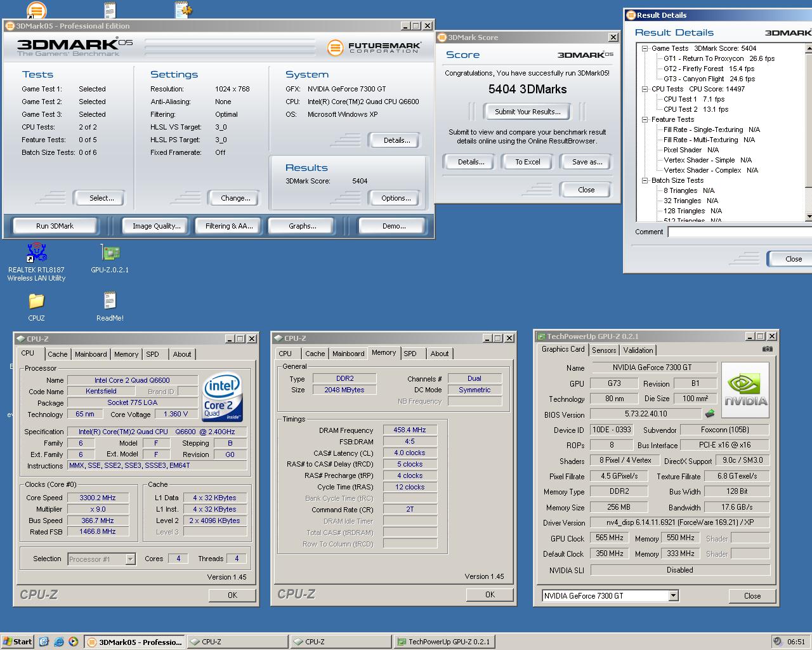Switch to TechPowerUp GPU-Z taskbar button
Image resolution: width=812 pixels, height=650 pixels.
[443, 642]
